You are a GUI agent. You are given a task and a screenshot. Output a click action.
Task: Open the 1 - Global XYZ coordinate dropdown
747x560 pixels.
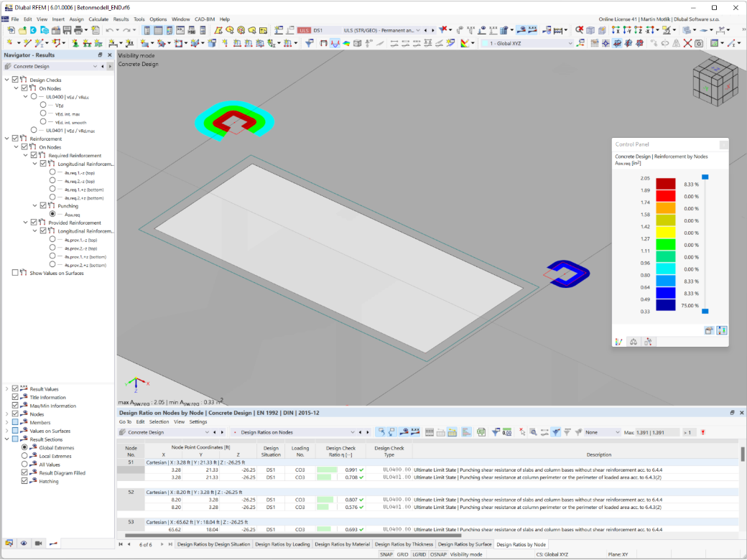tap(527, 43)
